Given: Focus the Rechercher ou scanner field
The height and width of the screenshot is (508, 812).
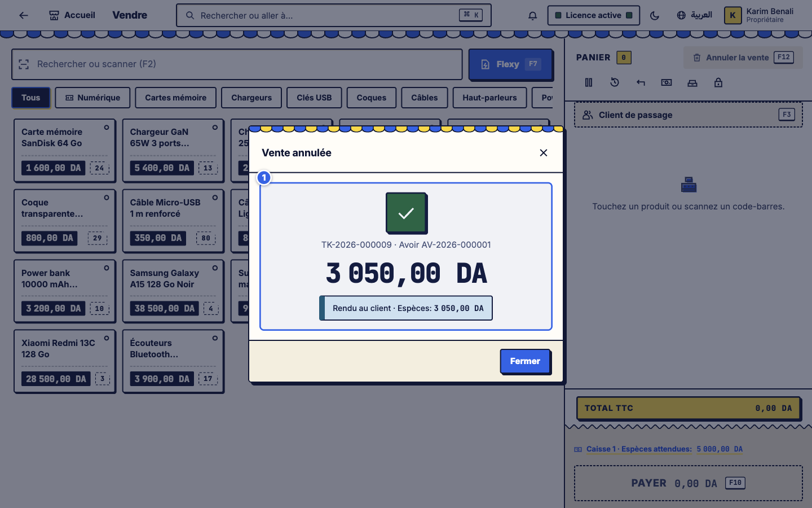Looking at the screenshot, I should coord(237,64).
